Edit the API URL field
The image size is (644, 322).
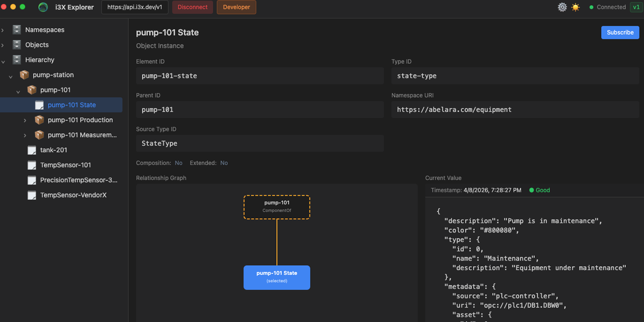tap(135, 7)
